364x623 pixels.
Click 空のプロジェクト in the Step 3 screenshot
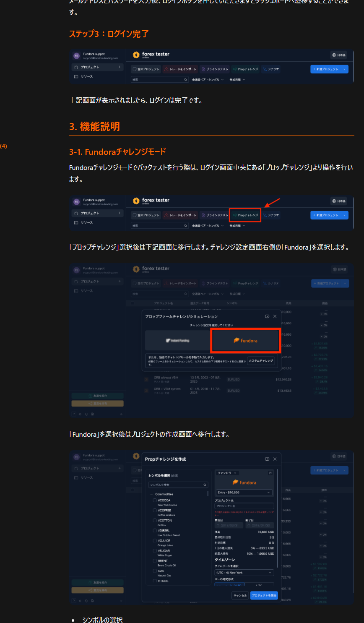click(146, 69)
